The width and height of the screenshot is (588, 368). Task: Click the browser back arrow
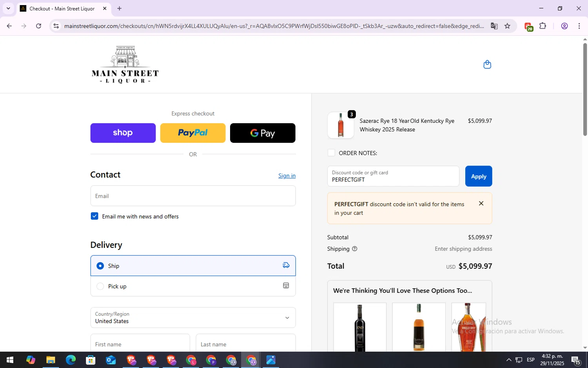9,26
